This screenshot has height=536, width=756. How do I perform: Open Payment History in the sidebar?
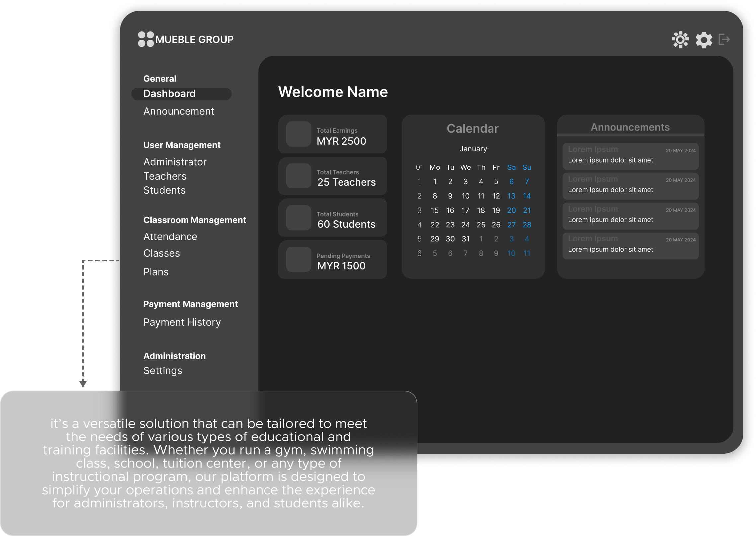(182, 322)
